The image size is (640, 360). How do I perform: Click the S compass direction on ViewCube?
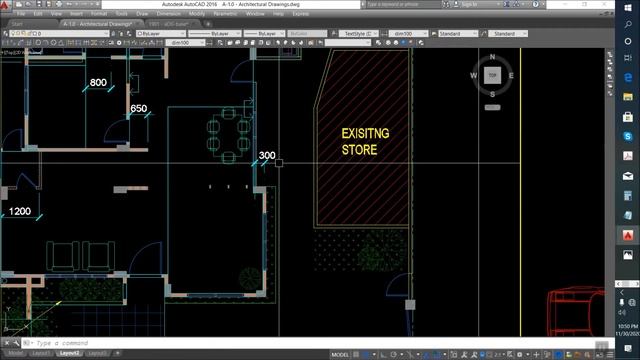[x=492, y=94]
